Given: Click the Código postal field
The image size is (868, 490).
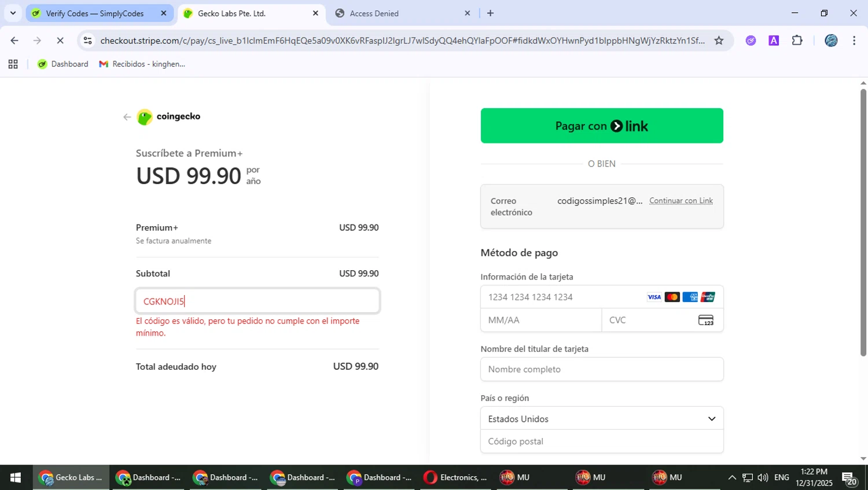Looking at the screenshot, I should pyautogui.click(x=602, y=441).
